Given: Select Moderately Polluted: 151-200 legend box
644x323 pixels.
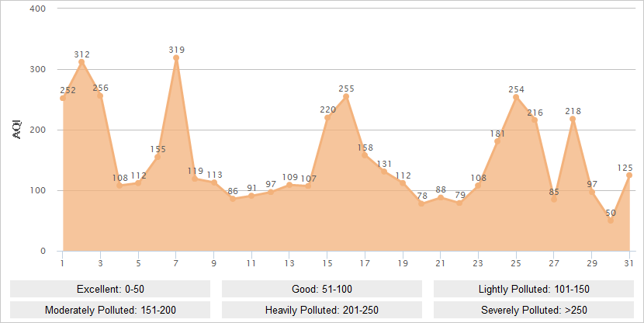Looking at the screenshot, I should 110,310.
